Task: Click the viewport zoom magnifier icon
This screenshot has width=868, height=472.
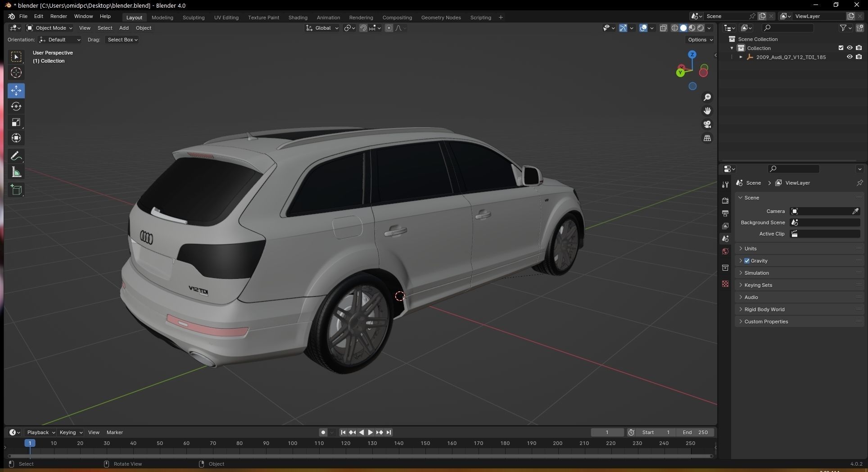Action: coord(707,97)
